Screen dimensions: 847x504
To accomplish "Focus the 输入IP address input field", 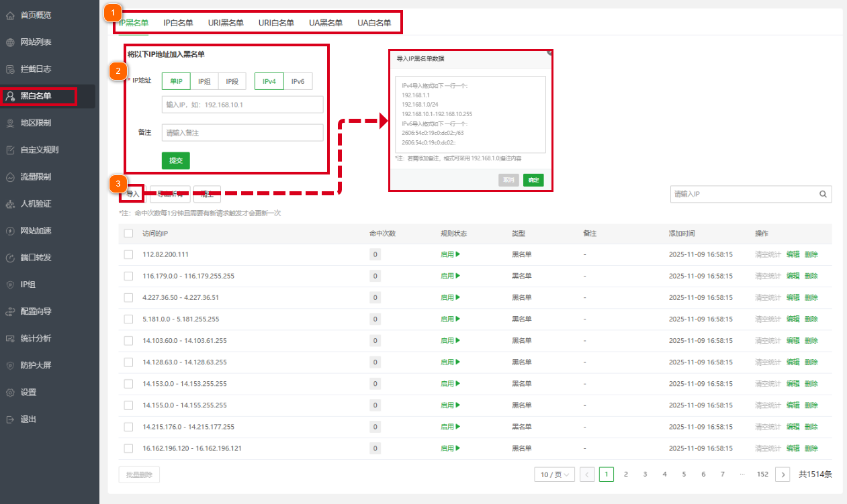I will [x=242, y=105].
